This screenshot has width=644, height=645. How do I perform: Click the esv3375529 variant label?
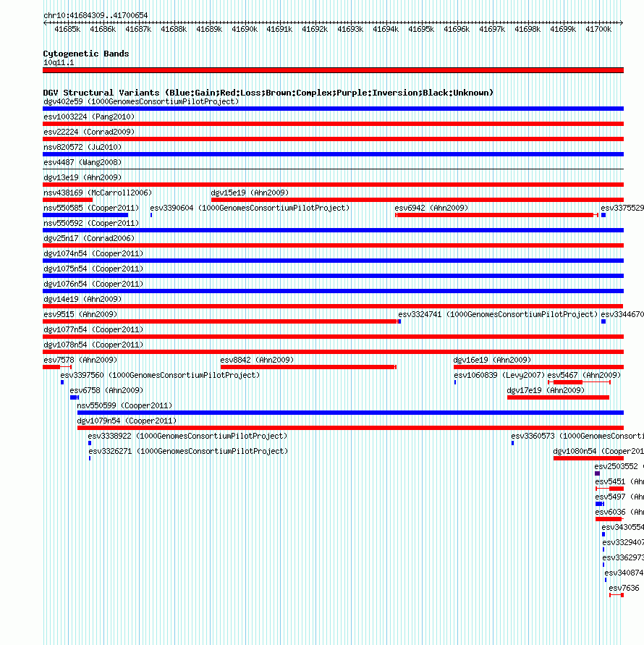click(622, 208)
